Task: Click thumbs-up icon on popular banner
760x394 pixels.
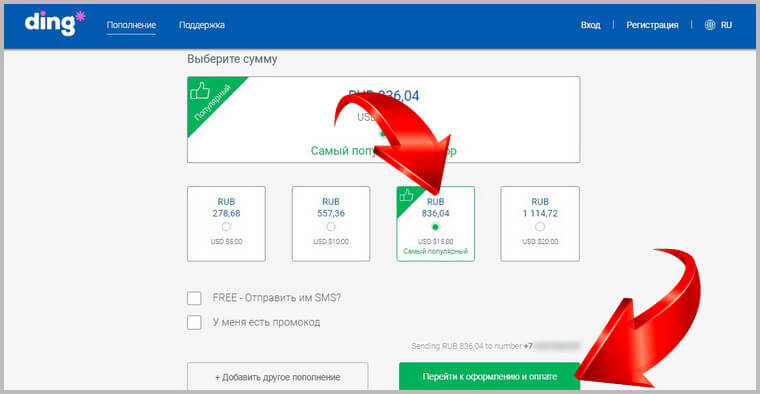Action: (x=200, y=91)
